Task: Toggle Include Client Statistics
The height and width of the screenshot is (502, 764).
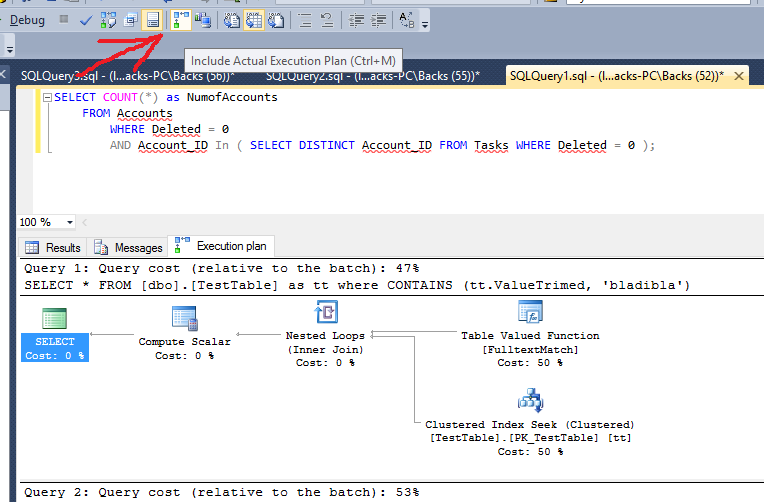Action: coord(203,20)
